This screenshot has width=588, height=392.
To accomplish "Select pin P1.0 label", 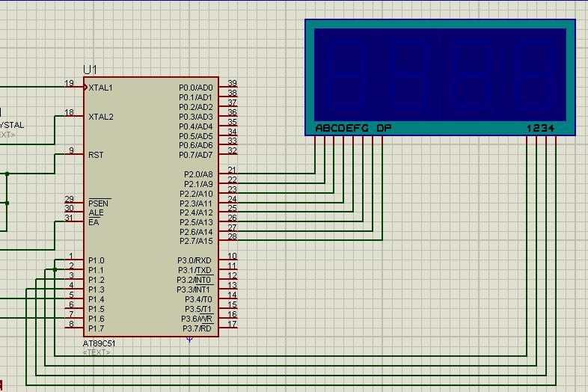I will (97, 260).
